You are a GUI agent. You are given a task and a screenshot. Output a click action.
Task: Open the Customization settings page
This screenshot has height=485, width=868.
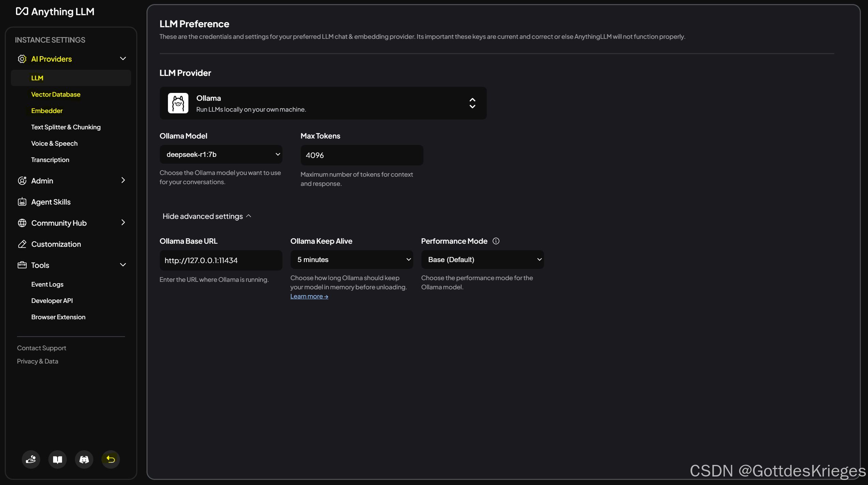(x=56, y=244)
